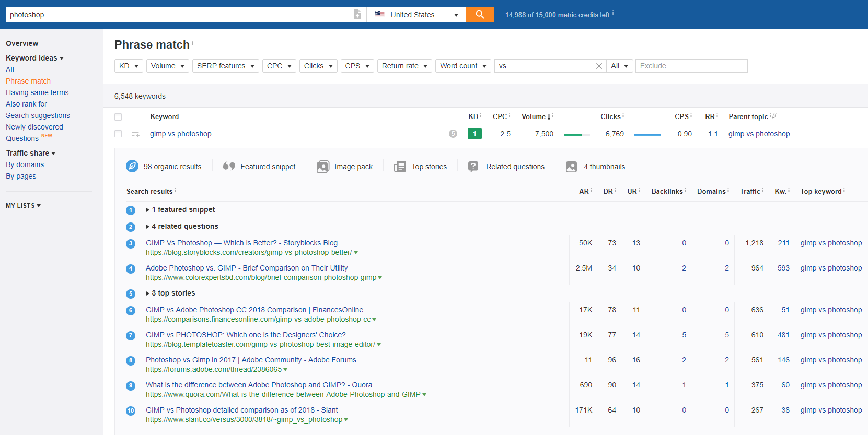Open Having same terms report
Screen dimensions: 868x435
pyautogui.click(x=37, y=92)
